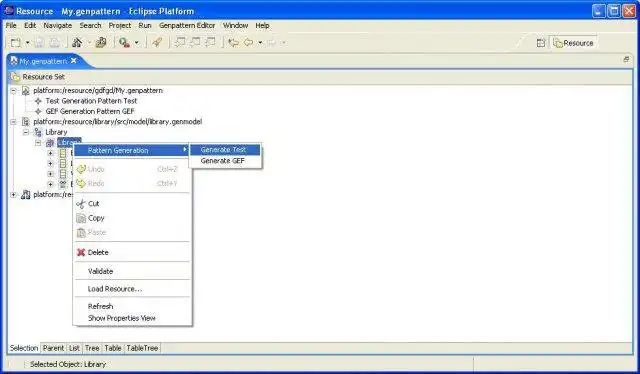Switch to the TableTree page tab

(142, 348)
